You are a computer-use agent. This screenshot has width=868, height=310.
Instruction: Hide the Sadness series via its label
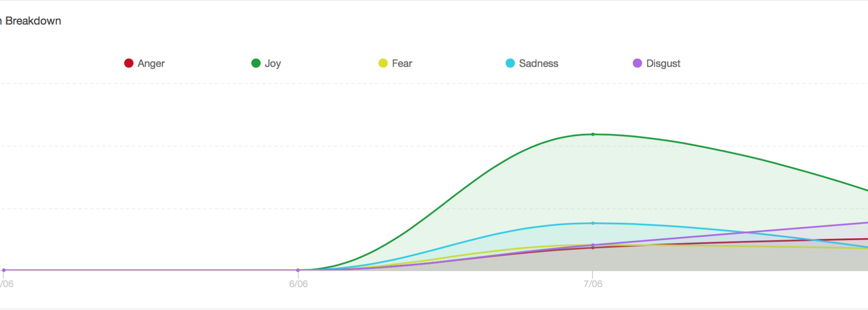click(539, 64)
